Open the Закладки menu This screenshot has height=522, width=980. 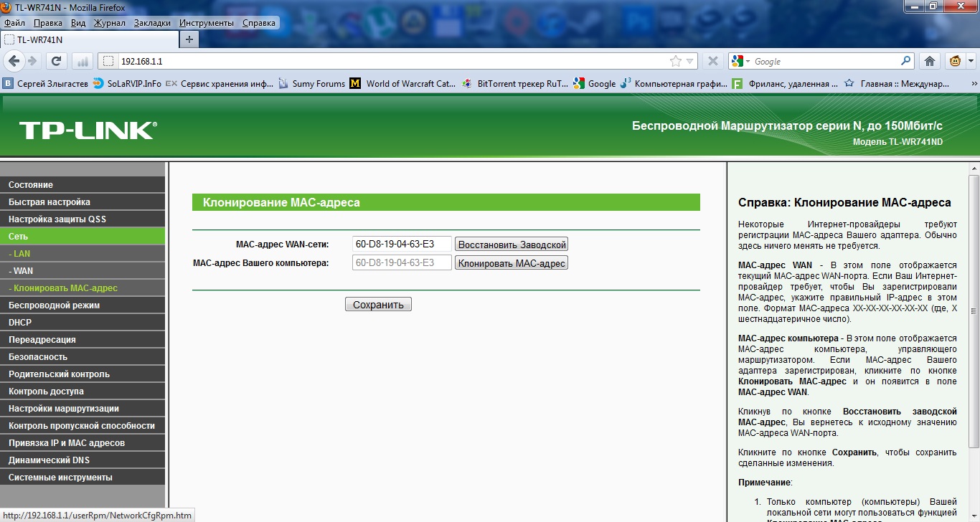152,23
